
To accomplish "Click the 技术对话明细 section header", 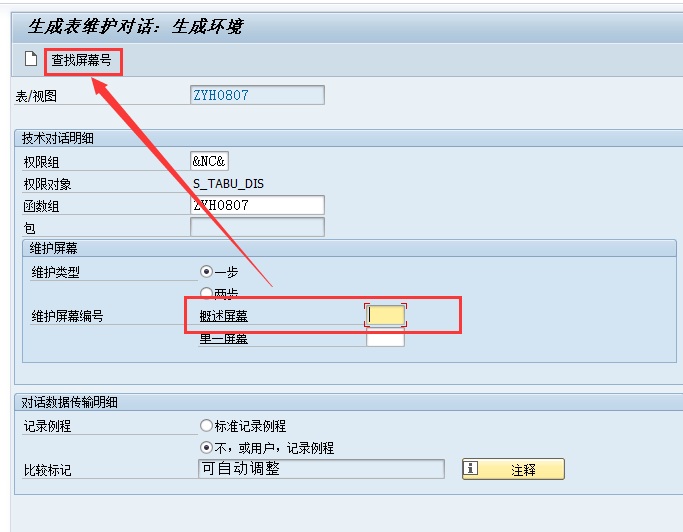I will click(57, 139).
